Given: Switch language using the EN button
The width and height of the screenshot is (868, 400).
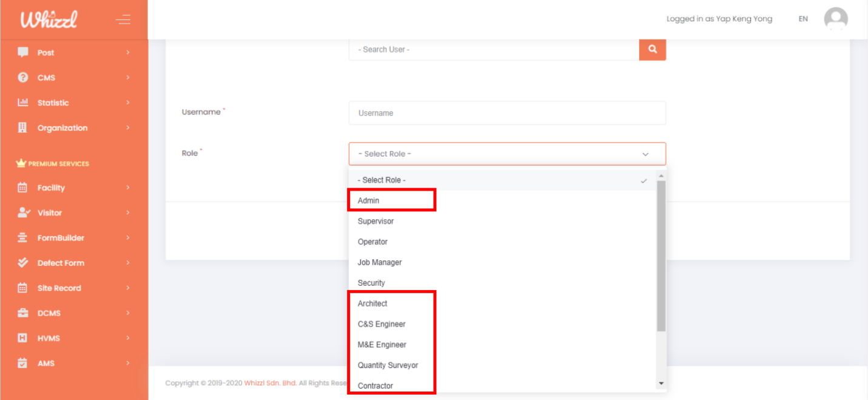Looking at the screenshot, I should (802, 19).
